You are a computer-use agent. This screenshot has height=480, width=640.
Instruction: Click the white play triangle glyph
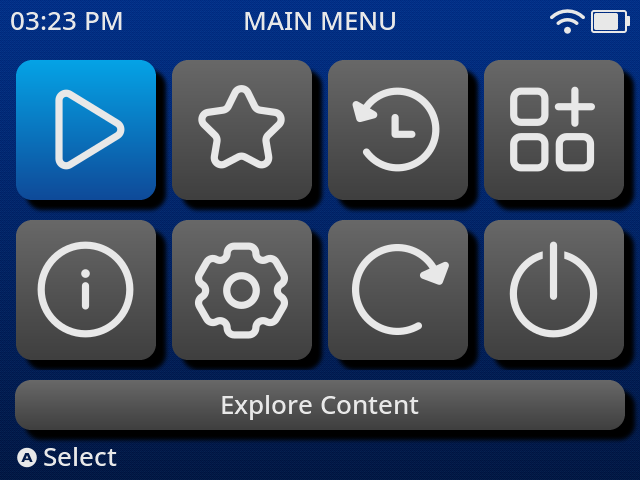[x=89, y=129]
